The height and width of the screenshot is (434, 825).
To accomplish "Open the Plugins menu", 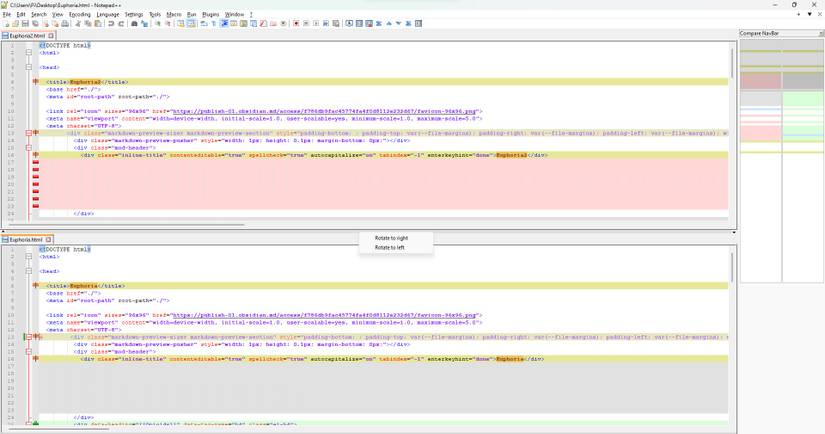I will 210,15.
